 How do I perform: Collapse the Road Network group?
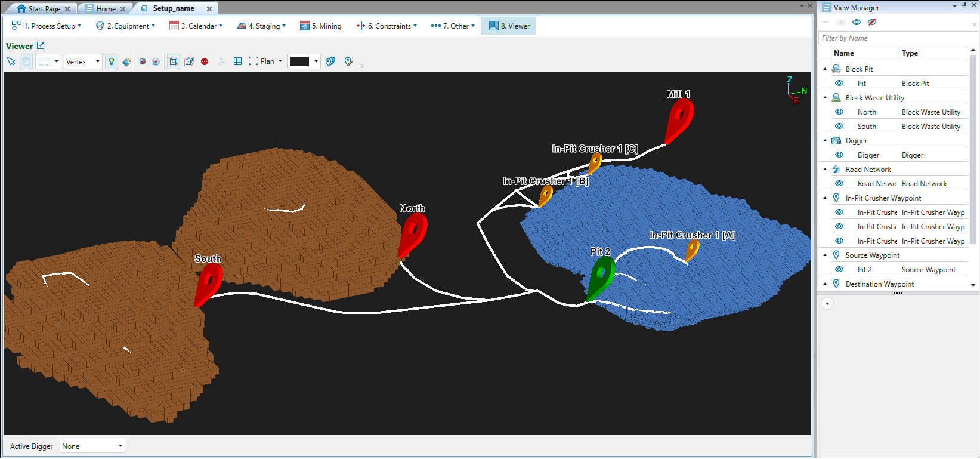[x=825, y=169]
